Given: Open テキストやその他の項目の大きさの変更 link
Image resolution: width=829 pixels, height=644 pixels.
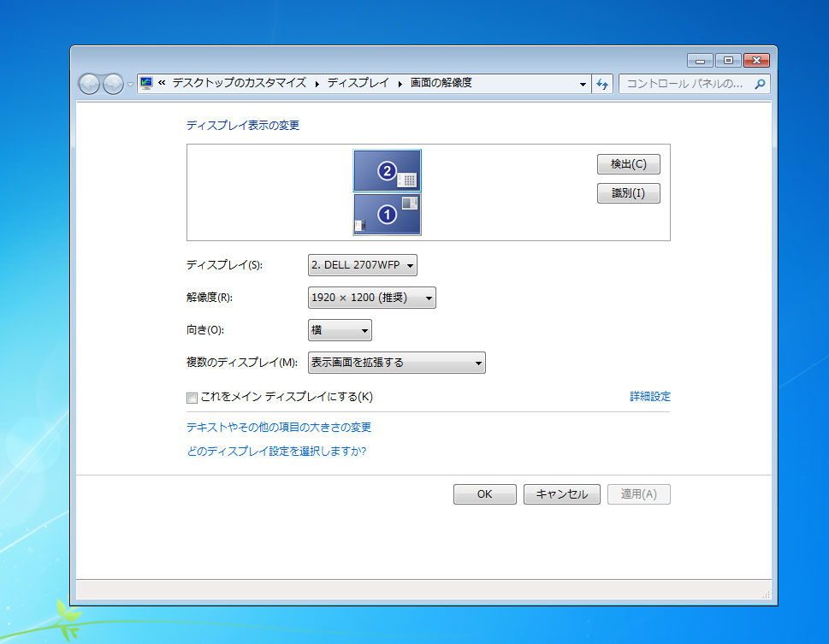Looking at the screenshot, I should pyautogui.click(x=279, y=428).
